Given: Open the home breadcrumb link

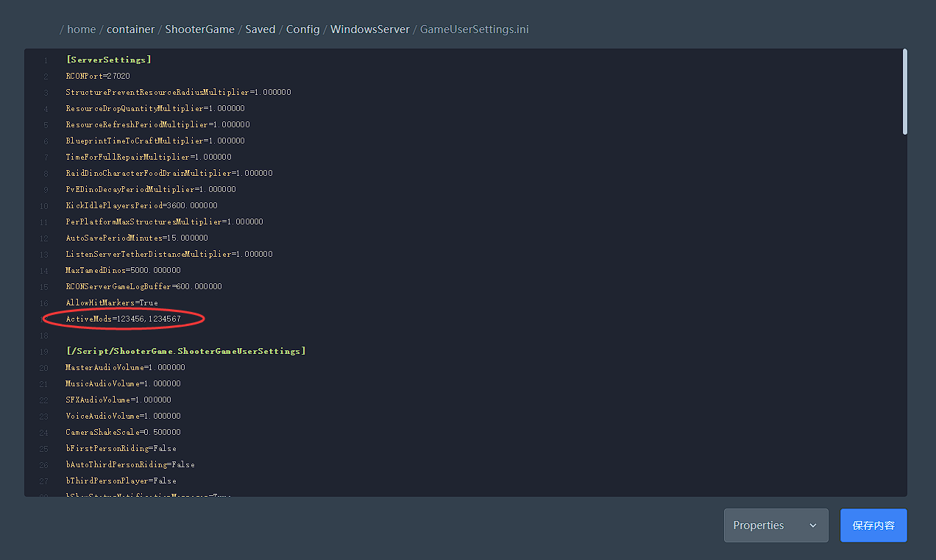Looking at the screenshot, I should [82, 29].
